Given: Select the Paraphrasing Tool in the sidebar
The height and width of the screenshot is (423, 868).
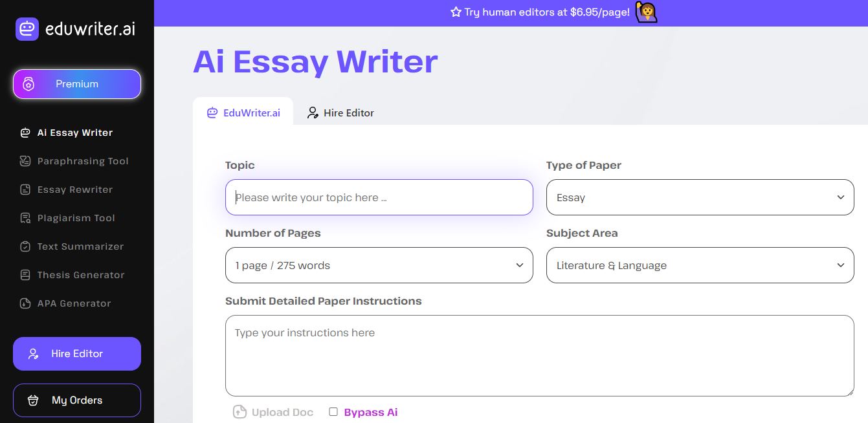Looking at the screenshot, I should click(x=83, y=161).
